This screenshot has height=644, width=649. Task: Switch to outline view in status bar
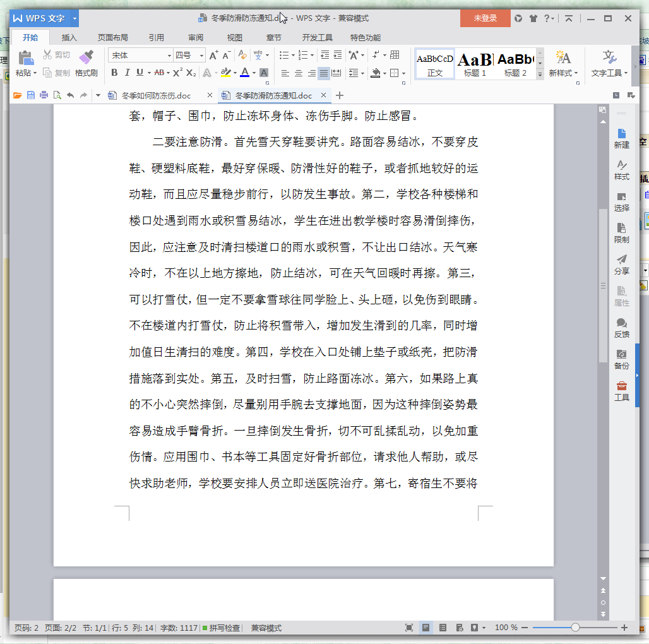443,628
